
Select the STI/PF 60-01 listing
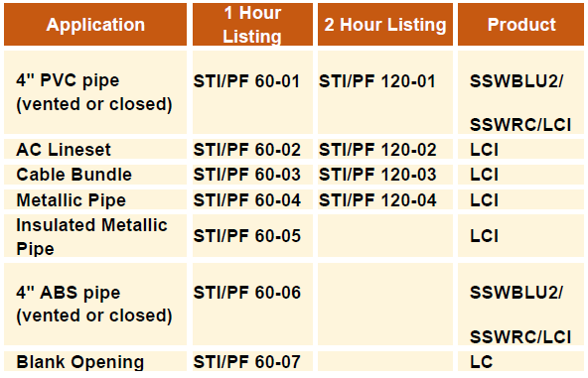pos(246,81)
